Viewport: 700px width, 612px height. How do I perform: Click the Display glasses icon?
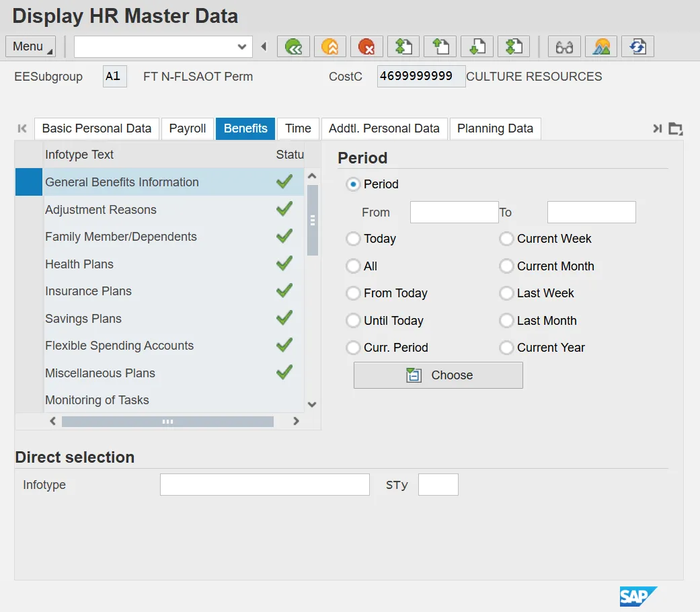point(565,46)
